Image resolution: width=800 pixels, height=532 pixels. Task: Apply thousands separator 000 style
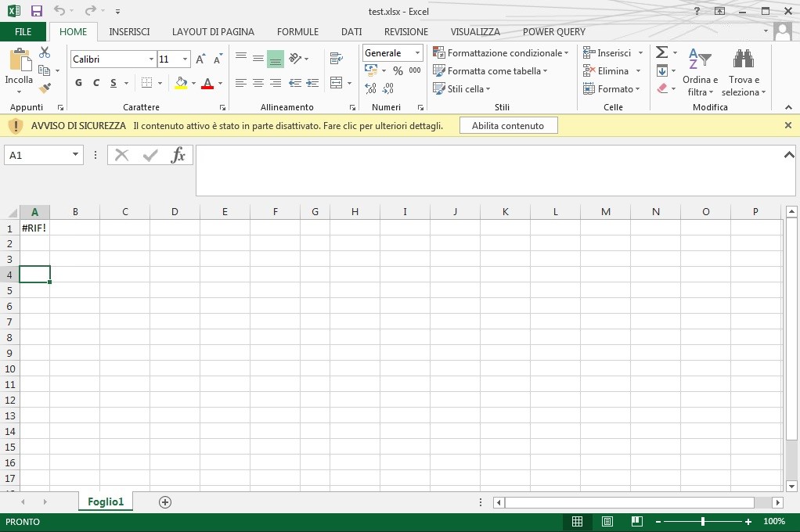[x=415, y=70]
